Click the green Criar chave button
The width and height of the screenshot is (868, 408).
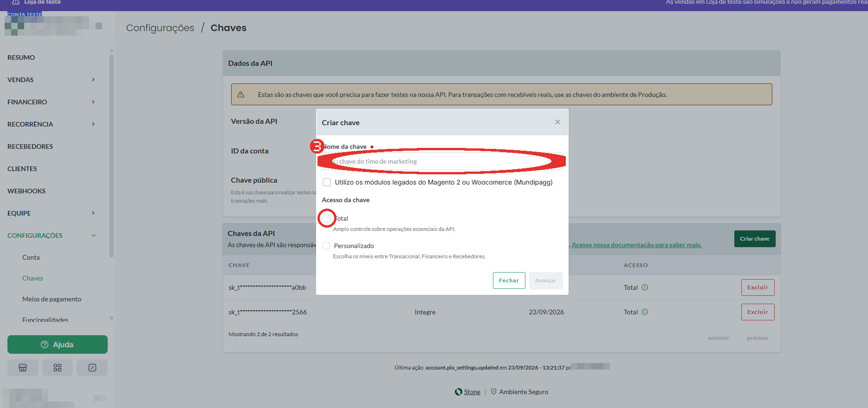(755, 239)
